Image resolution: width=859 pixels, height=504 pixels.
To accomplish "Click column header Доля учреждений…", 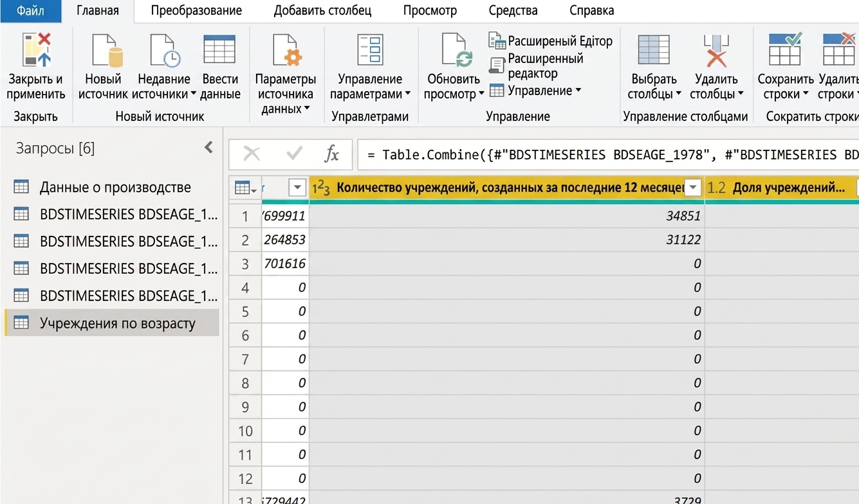I will pos(782,188).
